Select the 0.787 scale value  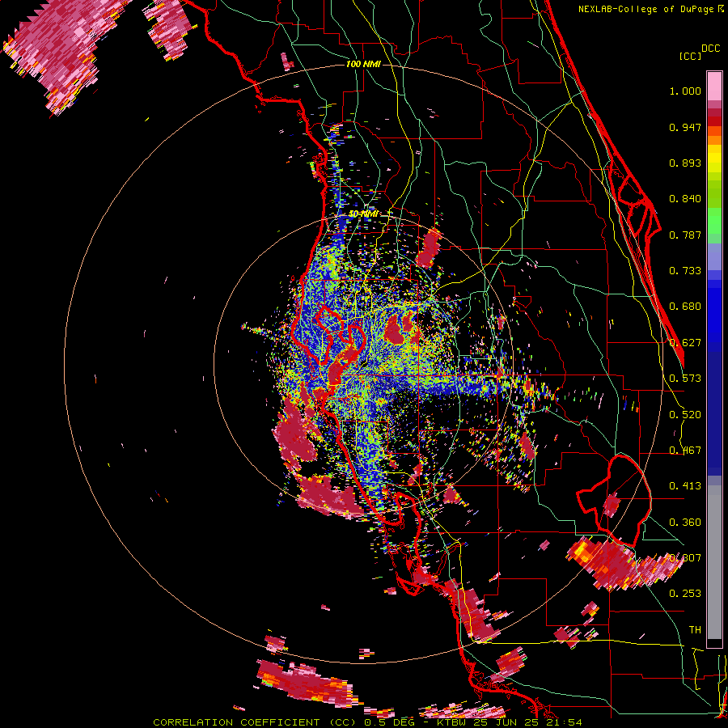pyautogui.click(x=685, y=235)
